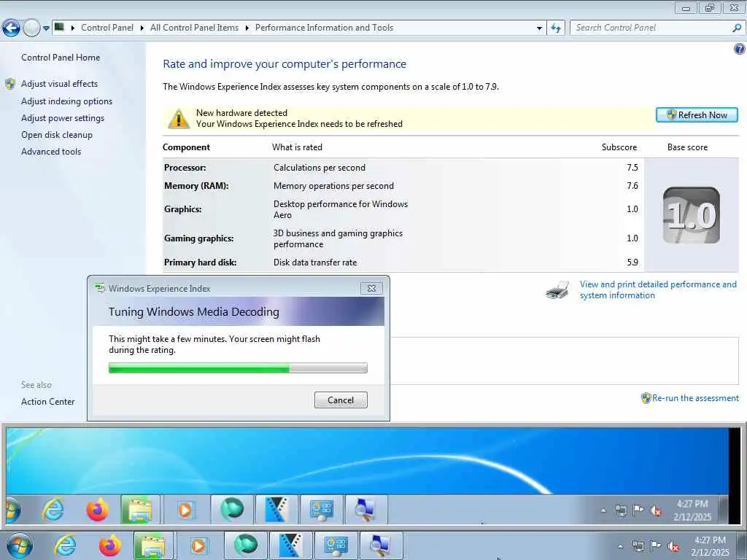Click the 1.0 base score badge

pyautogui.click(x=692, y=215)
